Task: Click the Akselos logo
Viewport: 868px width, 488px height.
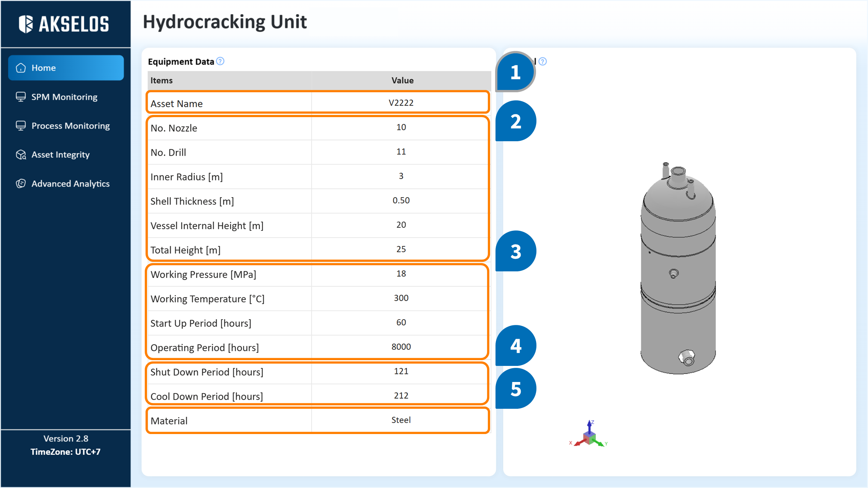Action: pos(64,24)
